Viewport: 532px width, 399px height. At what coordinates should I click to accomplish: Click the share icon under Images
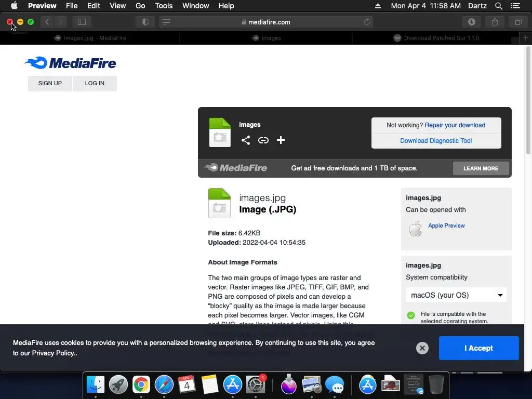coord(246,140)
